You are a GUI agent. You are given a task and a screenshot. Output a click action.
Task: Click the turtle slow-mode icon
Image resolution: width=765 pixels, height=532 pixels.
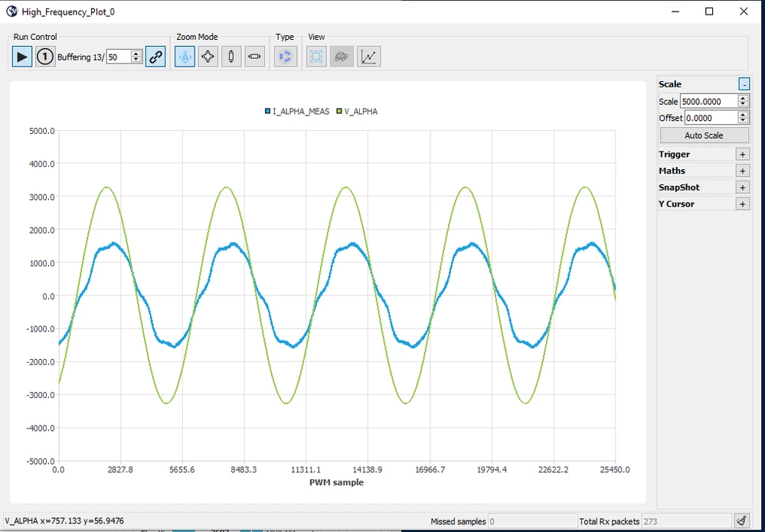(342, 57)
